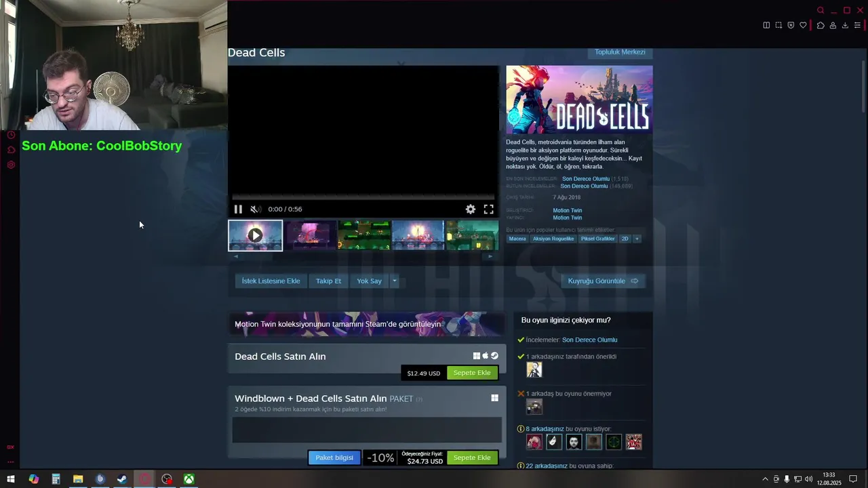Open the Son Derece Olumlu reviews link in sidebar
868x488 pixels.
(x=589, y=340)
